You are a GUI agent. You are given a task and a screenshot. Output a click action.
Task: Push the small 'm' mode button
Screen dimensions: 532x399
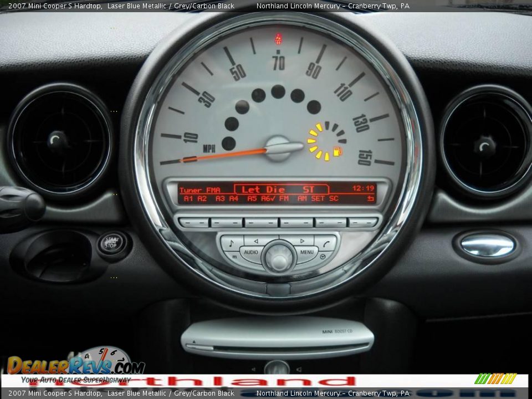tap(234, 257)
